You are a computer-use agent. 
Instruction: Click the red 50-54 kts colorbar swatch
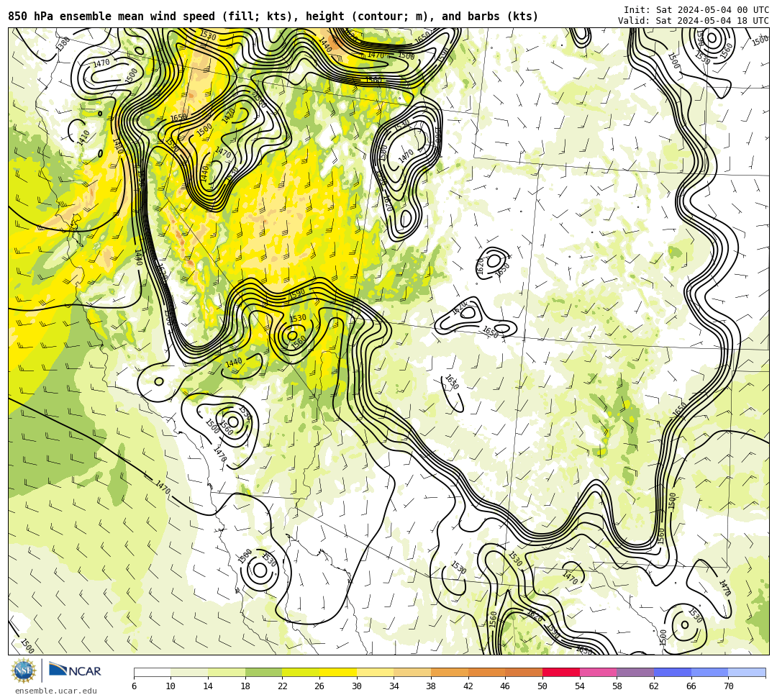pos(561,672)
